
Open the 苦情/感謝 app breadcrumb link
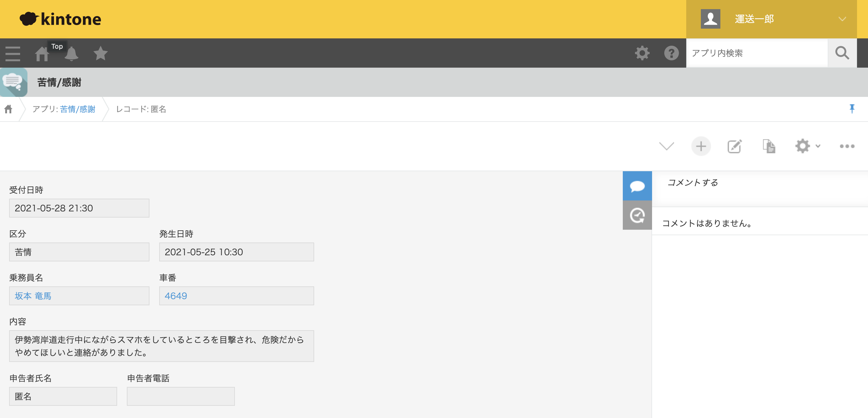coord(77,109)
